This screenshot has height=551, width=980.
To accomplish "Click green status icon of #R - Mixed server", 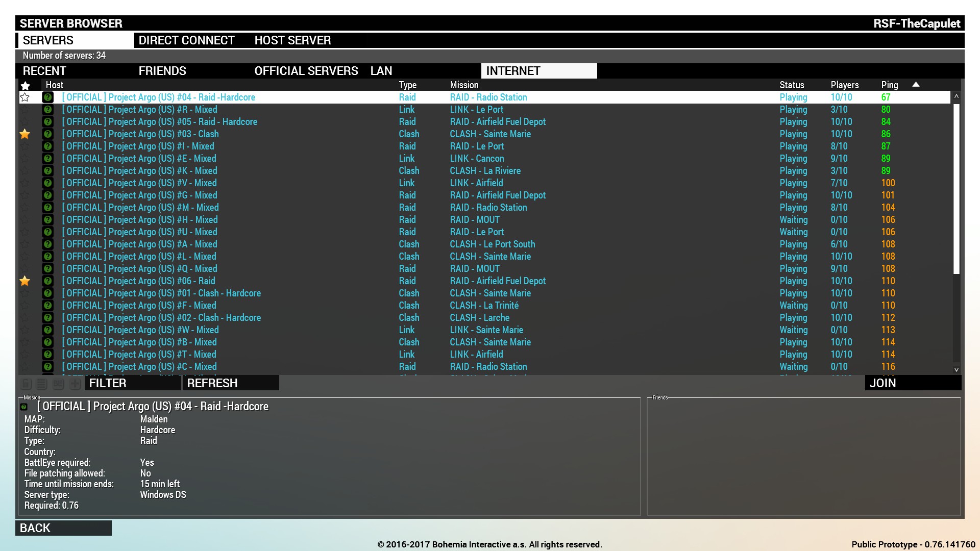I will tap(47, 110).
